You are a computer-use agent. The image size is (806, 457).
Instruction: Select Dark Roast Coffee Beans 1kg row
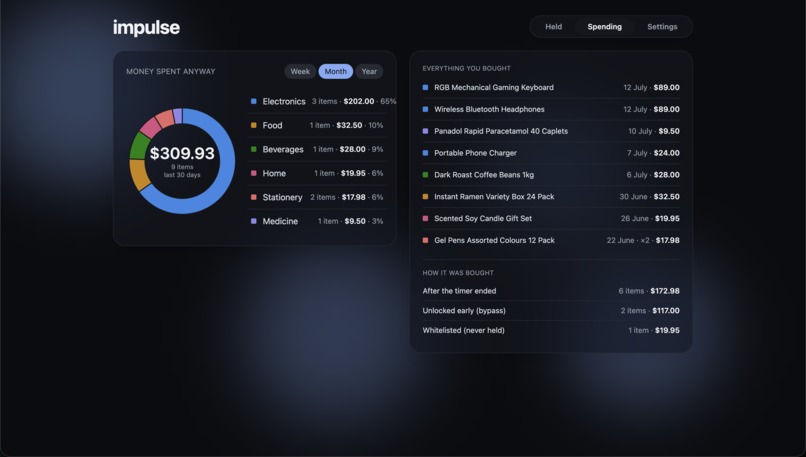(551, 175)
